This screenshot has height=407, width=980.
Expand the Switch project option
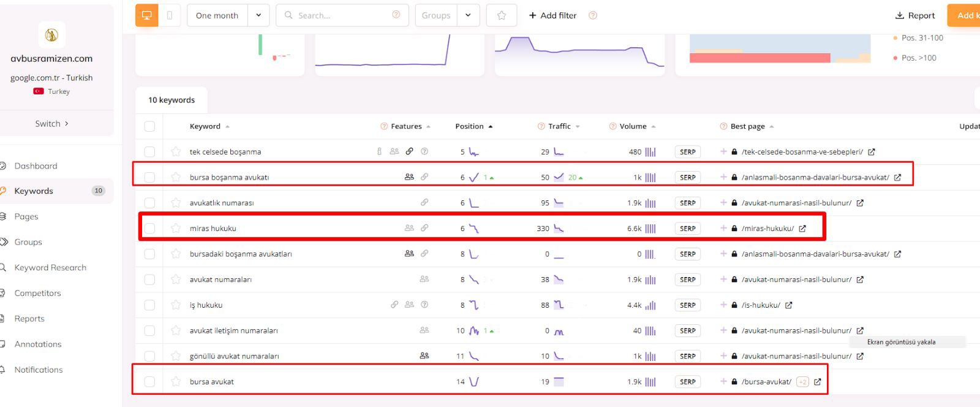(52, 124)
